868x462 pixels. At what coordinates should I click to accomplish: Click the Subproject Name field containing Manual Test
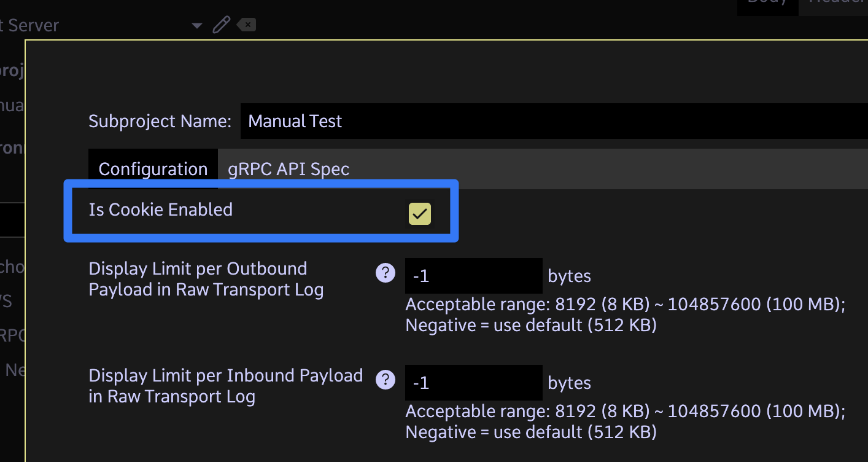coord(554,121)
